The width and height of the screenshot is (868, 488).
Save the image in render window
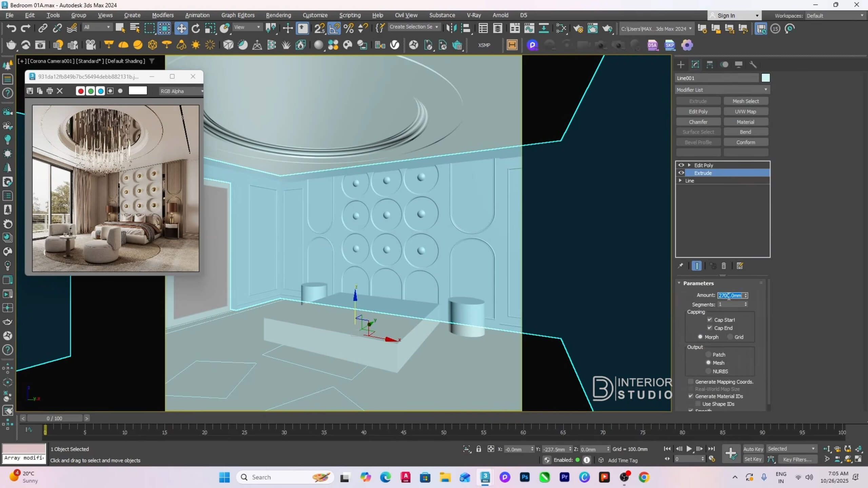pyautogui.click(x=30, y=91)
